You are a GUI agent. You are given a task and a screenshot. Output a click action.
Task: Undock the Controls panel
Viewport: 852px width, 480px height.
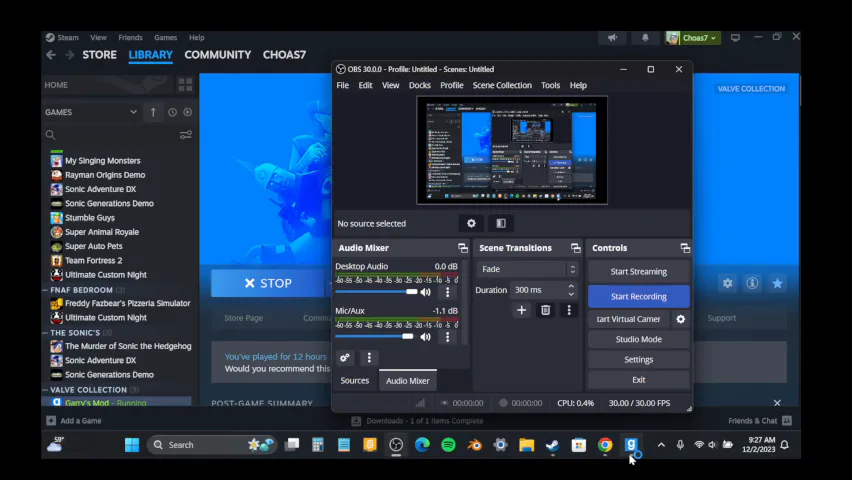685,248
